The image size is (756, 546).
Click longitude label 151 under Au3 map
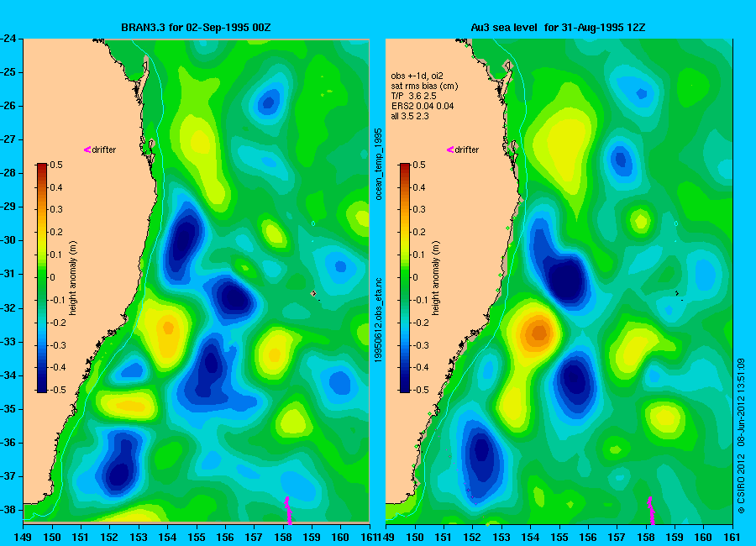tap(444, 538)
